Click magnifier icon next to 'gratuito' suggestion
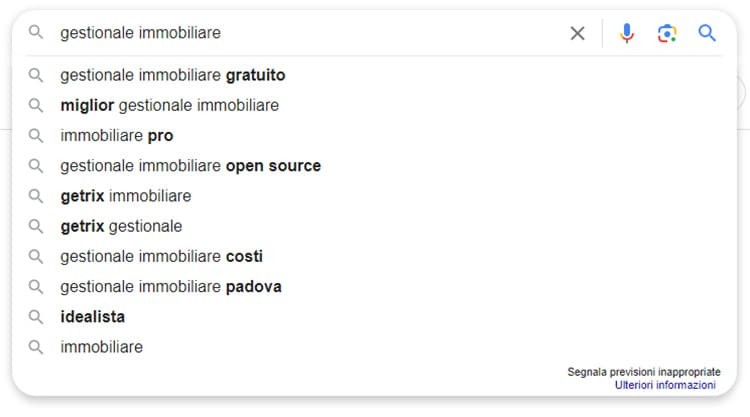This screenshot has width=750, height=417. pos(36,75)
